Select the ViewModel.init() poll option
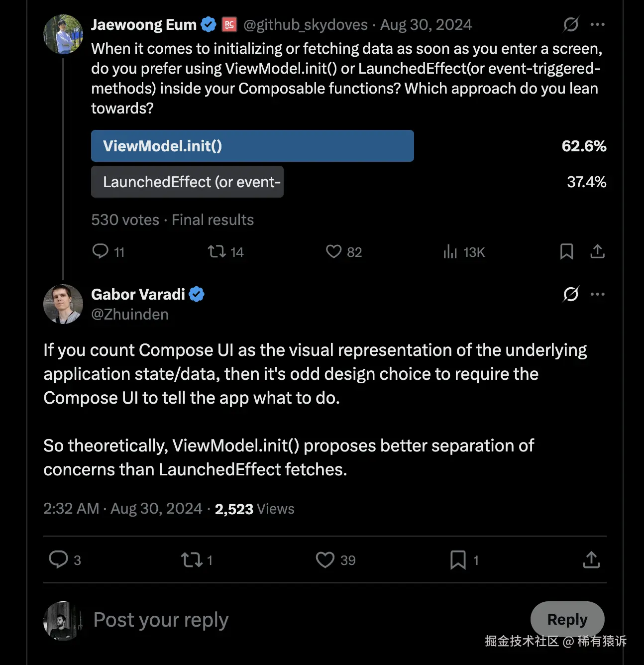 point(252,146)
